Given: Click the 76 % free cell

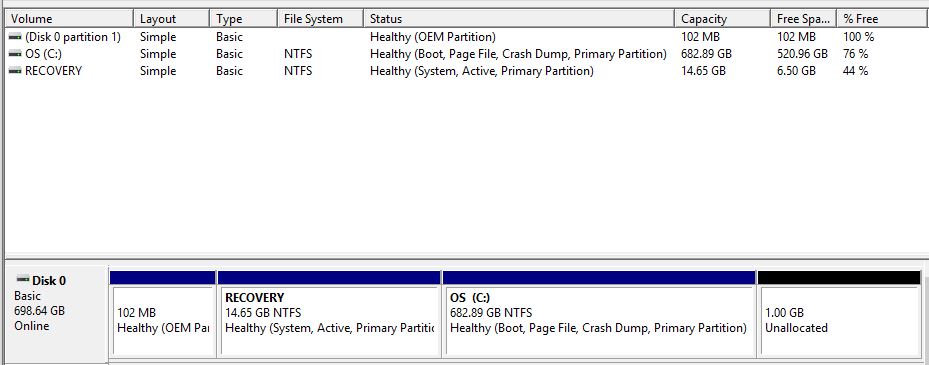Looking at the screenshot, I should coord(856,54).
